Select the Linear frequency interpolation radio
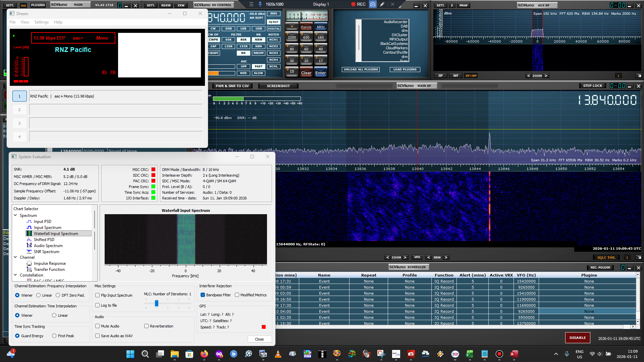The image size is (644, 362). click(39, 295)
